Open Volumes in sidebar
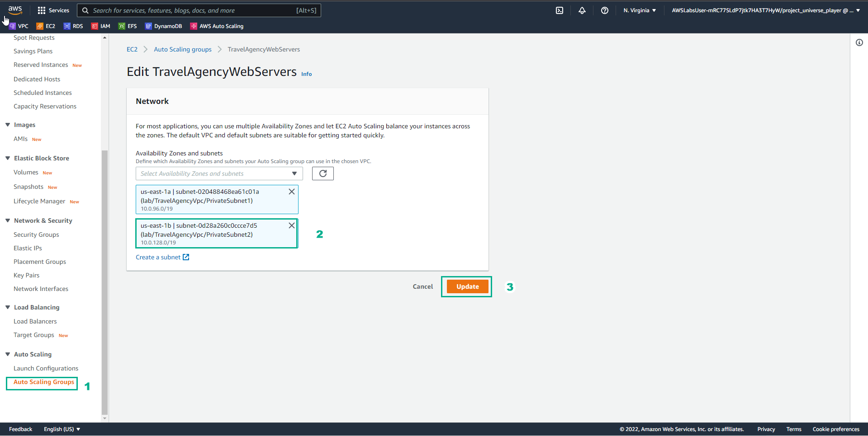Screen dimensions: 868x436 pyautogui.click(x=26, y=172)
